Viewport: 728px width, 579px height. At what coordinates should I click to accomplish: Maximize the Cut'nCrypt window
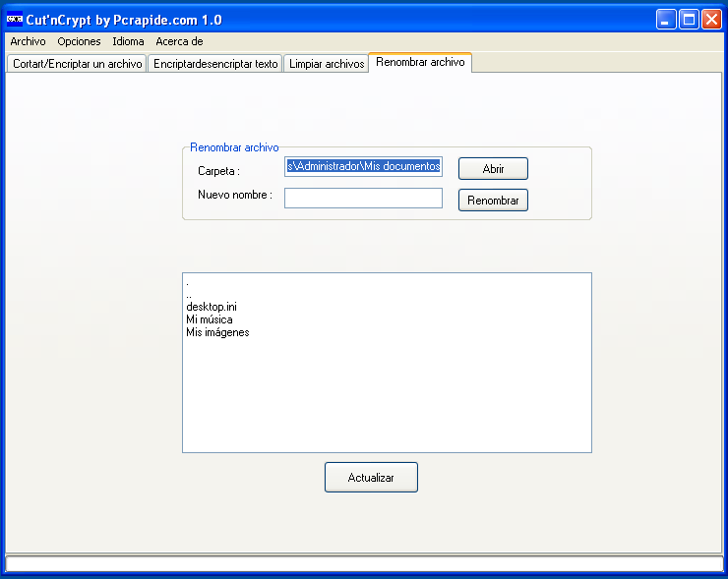click(x=689, y=20)
